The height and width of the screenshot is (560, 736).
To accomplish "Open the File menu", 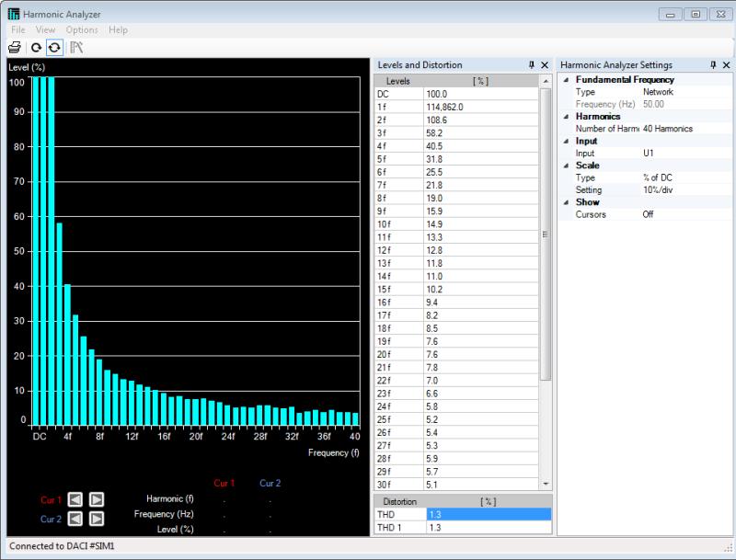I will point(18,30).
